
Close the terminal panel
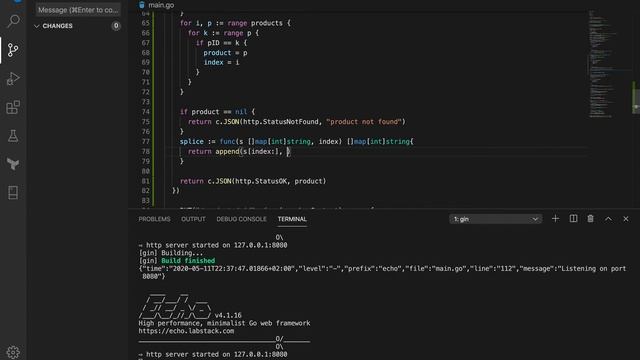(x=626, y=219)
